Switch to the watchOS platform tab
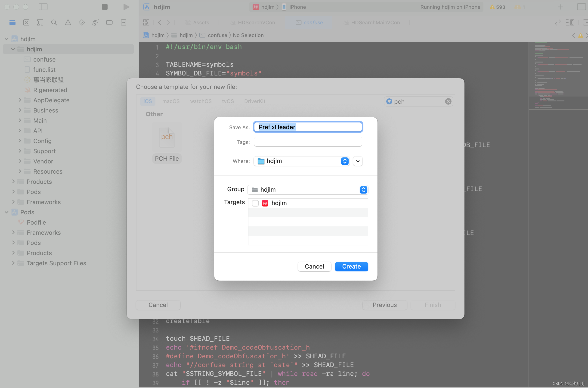 coord(201,101)
